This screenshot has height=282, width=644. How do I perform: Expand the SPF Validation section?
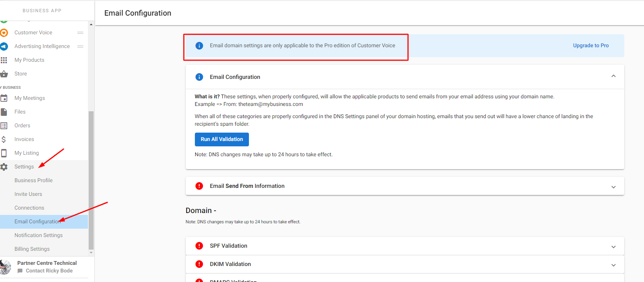point(613,247)
